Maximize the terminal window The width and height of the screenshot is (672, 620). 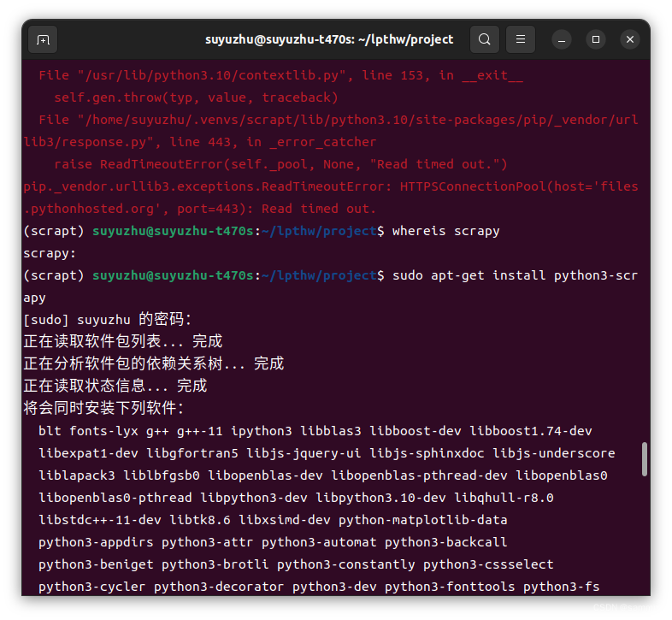(x=596, y=39)
